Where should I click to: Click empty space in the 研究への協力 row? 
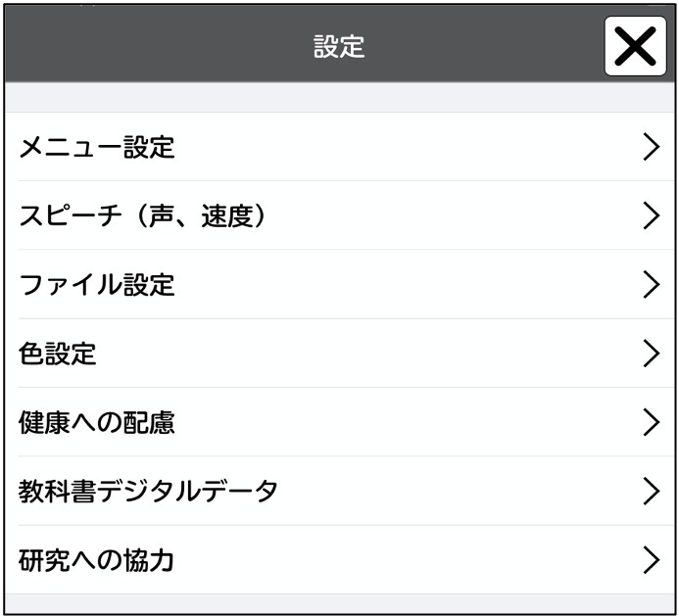392,559
